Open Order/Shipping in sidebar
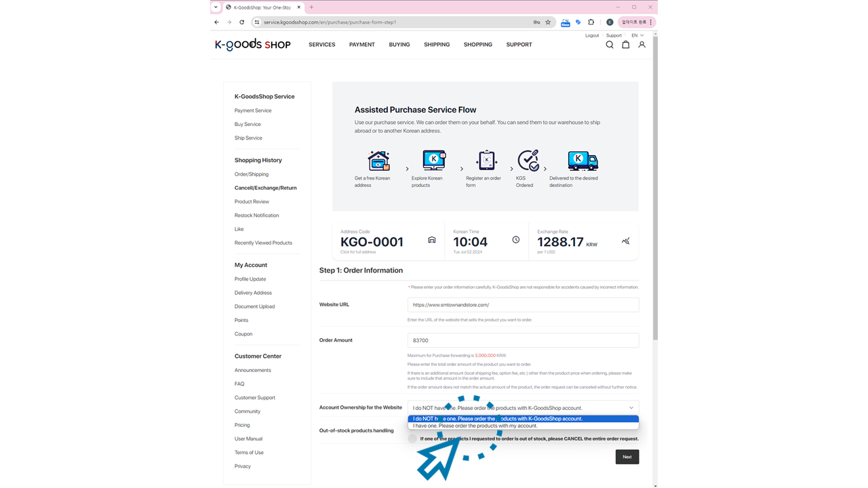The height and width of the screenshot is (488, 868). [x=252, y=174]
